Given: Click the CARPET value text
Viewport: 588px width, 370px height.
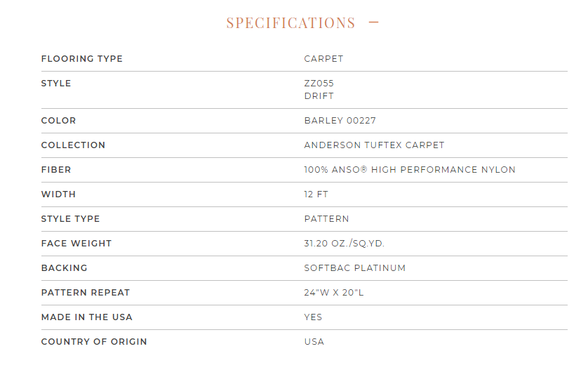Looking at the screenshot, I should (323, 59).
